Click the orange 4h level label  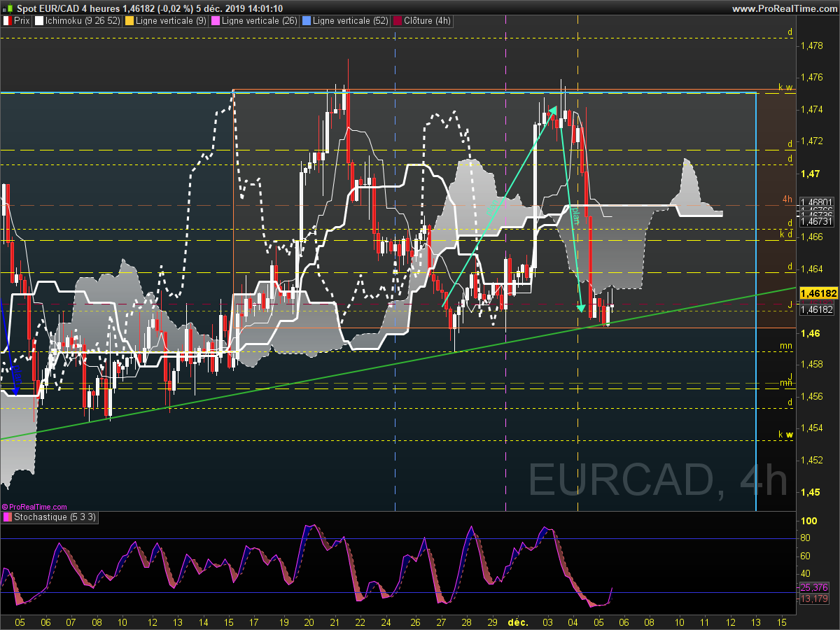(x=787, y=200)
